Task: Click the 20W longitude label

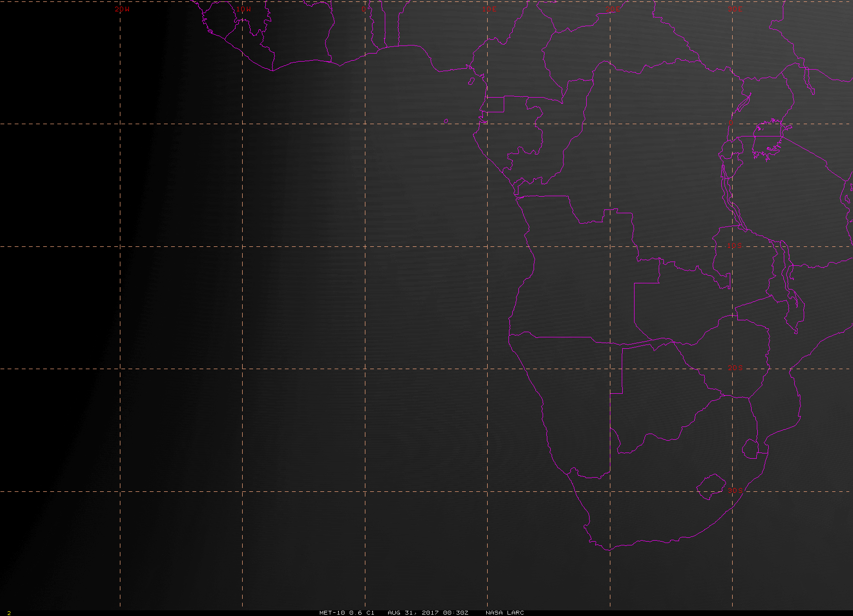Action: coord(122,9)
